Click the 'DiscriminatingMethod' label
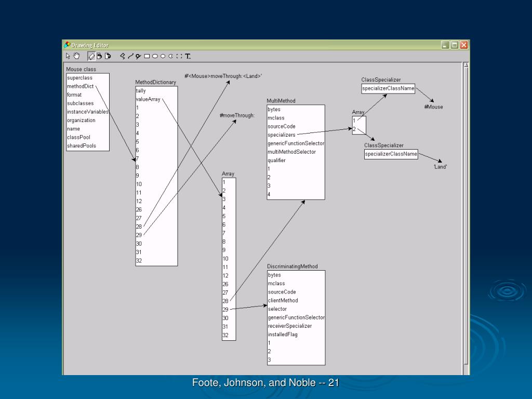This screenshot has width=532, height=399. [292, 267]
